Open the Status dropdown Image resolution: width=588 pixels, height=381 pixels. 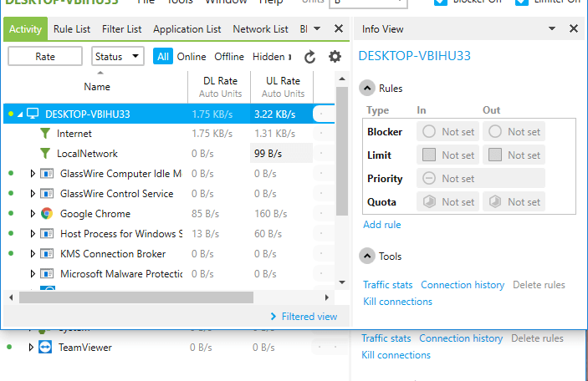tap(118, 56)
